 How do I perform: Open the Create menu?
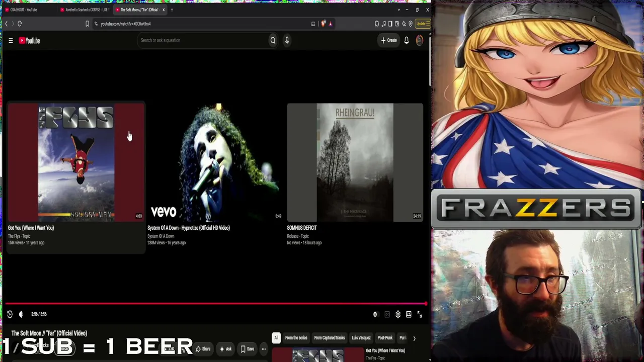tap(389, 40)
